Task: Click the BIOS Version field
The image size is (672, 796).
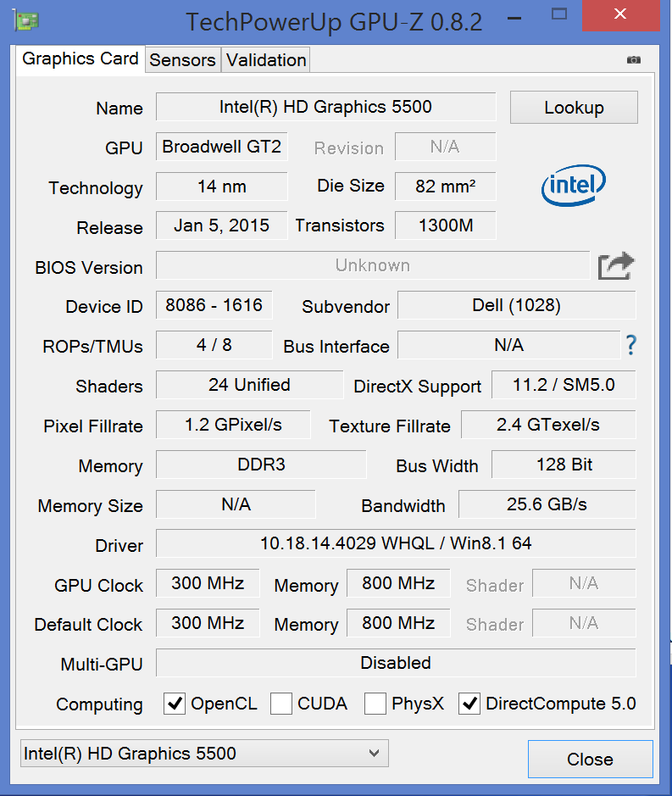Action: 372,265
